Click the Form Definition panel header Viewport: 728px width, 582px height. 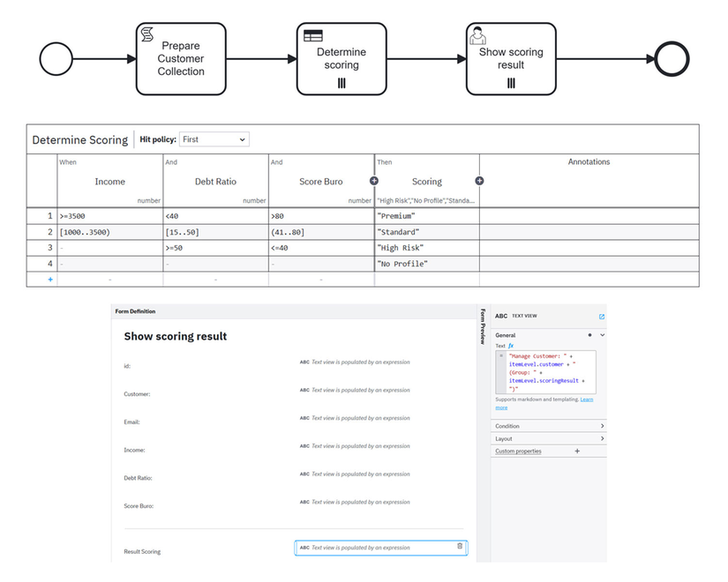tap(294, 311)
